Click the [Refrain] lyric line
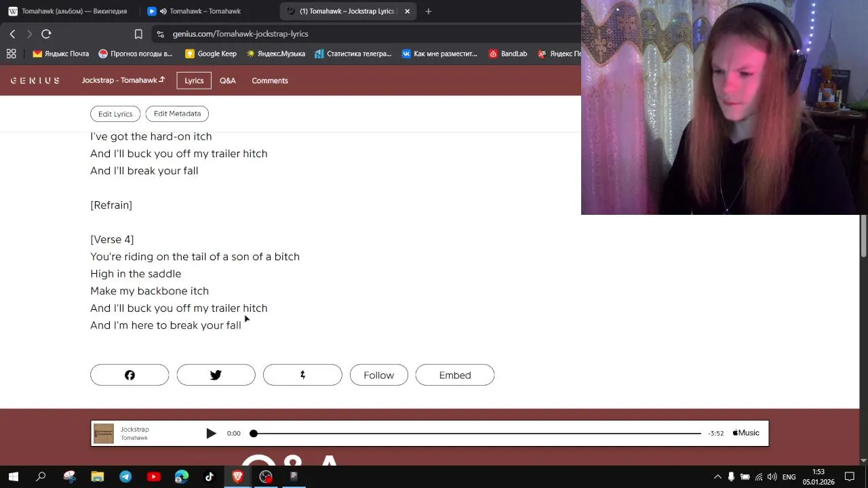868x488 pixels. [111, 205]
